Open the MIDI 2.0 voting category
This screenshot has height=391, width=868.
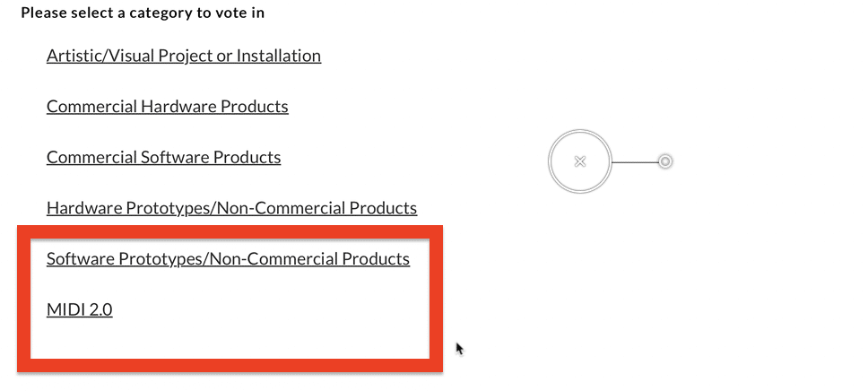(79, 309)
